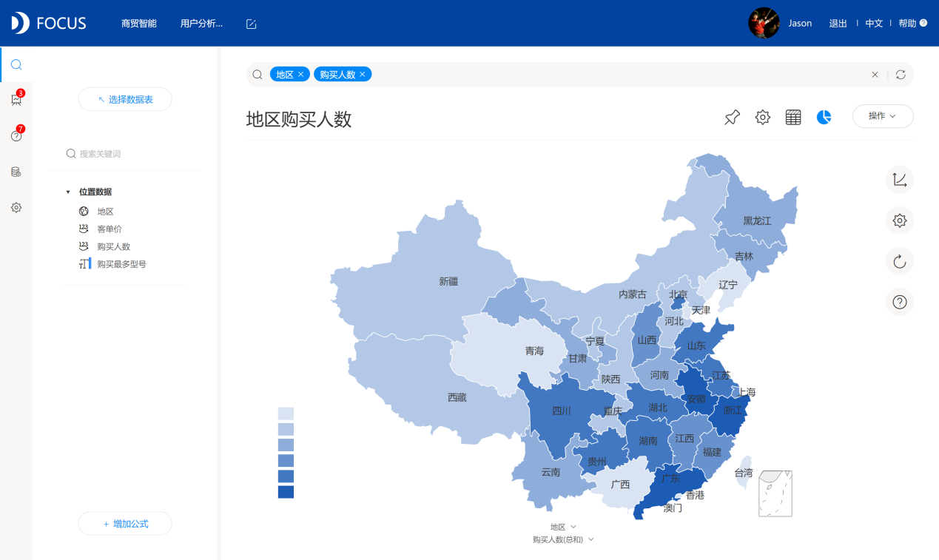Click the help question mark beside 帮助
The width and height of the screenshot is (939, 560).
point(923,23)
